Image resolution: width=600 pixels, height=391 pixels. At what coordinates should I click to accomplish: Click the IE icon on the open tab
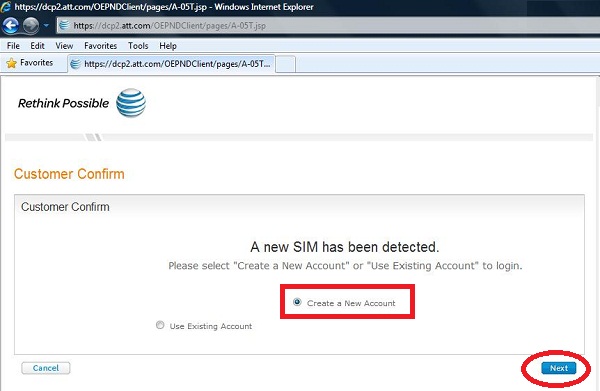76,64
